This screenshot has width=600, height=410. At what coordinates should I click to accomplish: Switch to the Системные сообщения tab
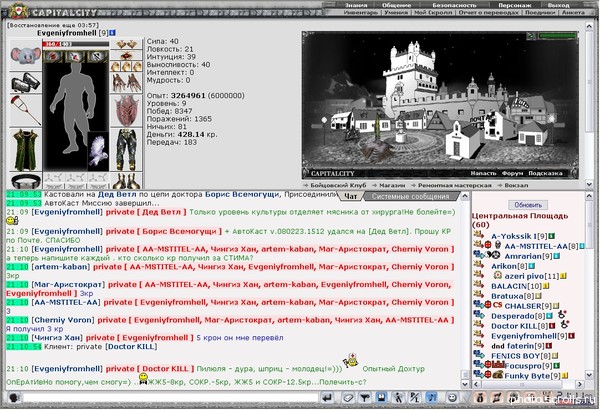click(x=410, y=196)
